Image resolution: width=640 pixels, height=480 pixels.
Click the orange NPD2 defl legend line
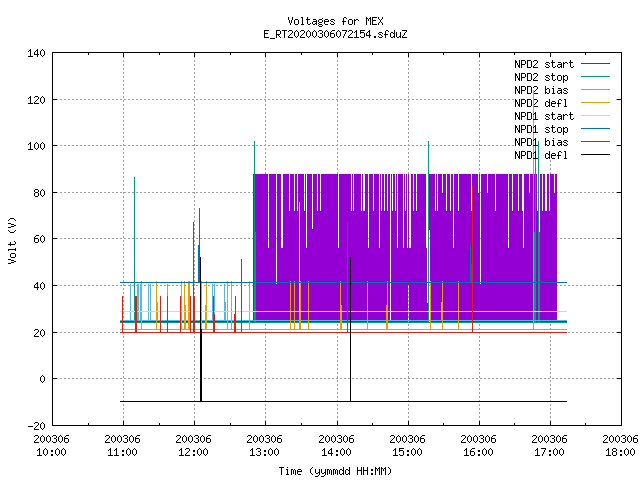pos(595,102)
